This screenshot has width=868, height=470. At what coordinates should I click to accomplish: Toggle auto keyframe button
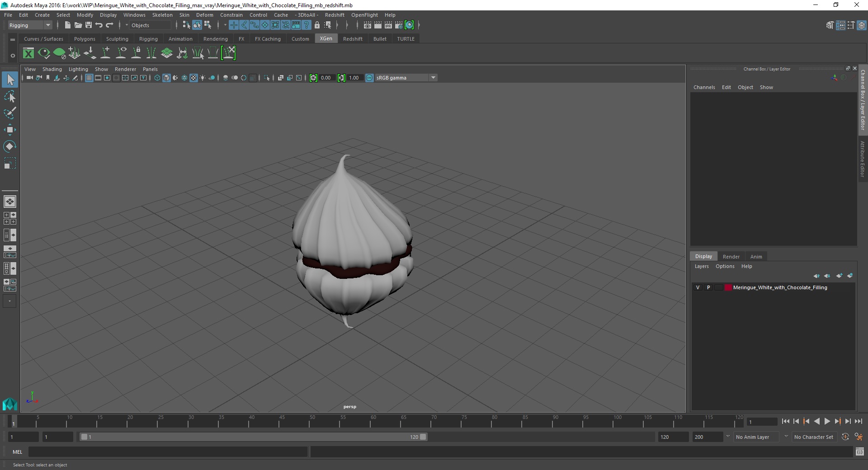(845, 437)
